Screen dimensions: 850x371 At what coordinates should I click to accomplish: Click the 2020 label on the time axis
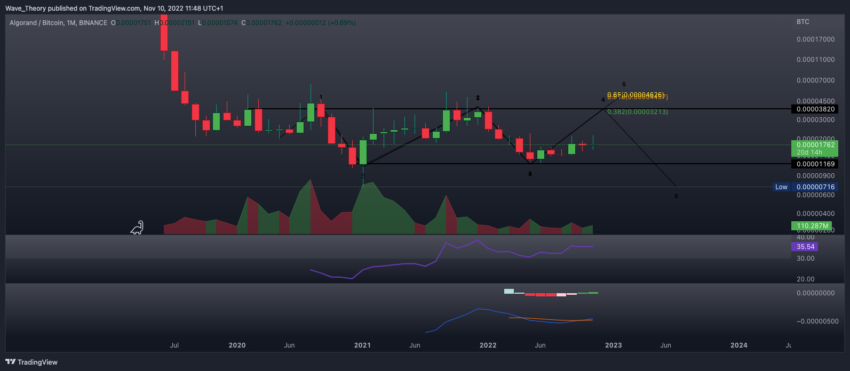point(237,345)
